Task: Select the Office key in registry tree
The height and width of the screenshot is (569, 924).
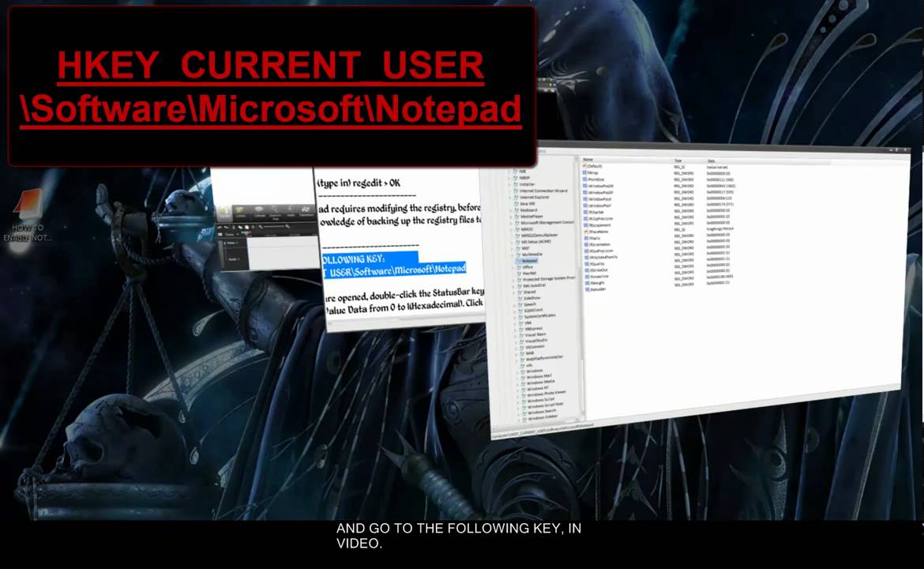Action: [528, 267]
